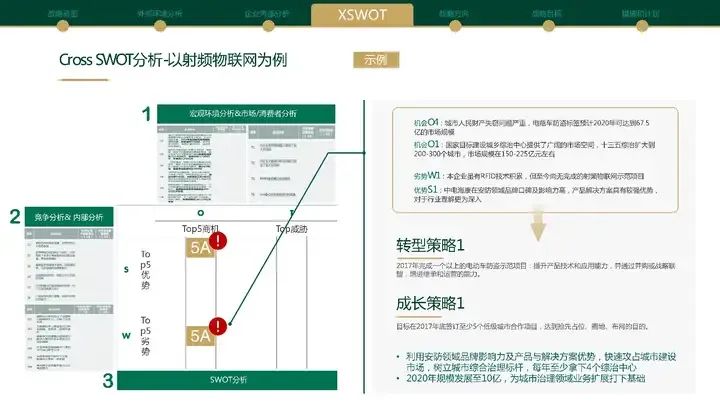Select the Top5商机 column label
The height and width of the screenshot is (405, 720).
click(x=200, y=228)
